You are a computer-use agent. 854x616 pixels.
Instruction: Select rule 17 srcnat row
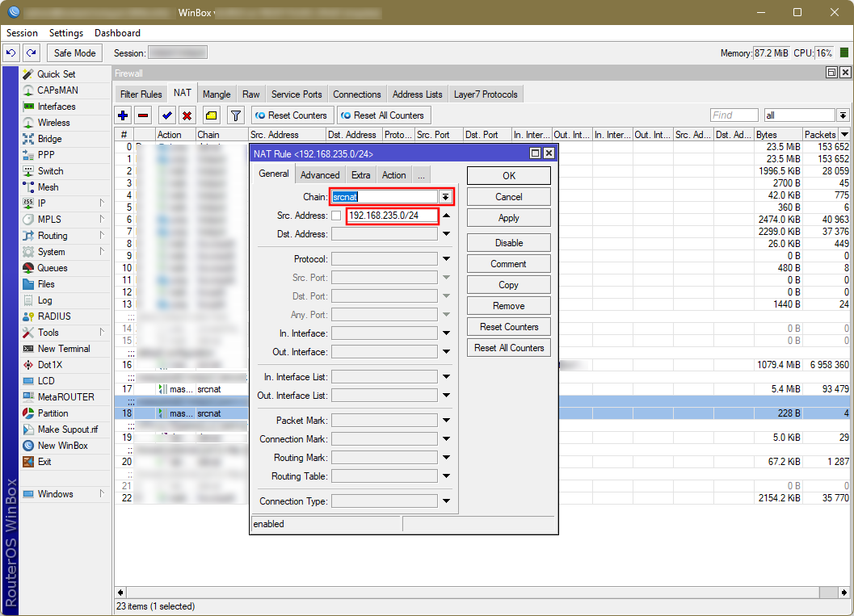[x=208, y=389]
